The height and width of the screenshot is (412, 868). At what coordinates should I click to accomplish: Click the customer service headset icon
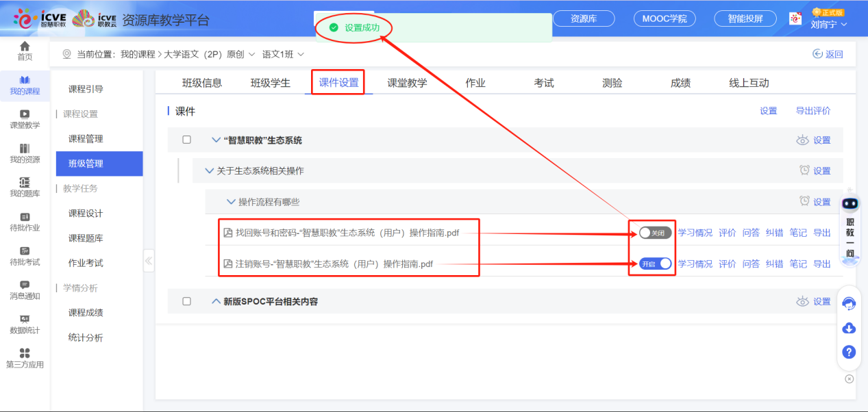(848, 305)
